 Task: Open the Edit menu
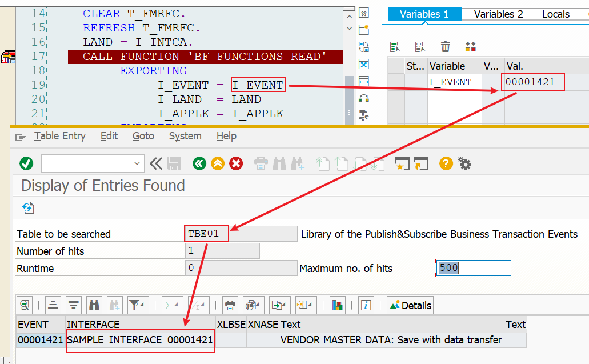tap(109, 136)
